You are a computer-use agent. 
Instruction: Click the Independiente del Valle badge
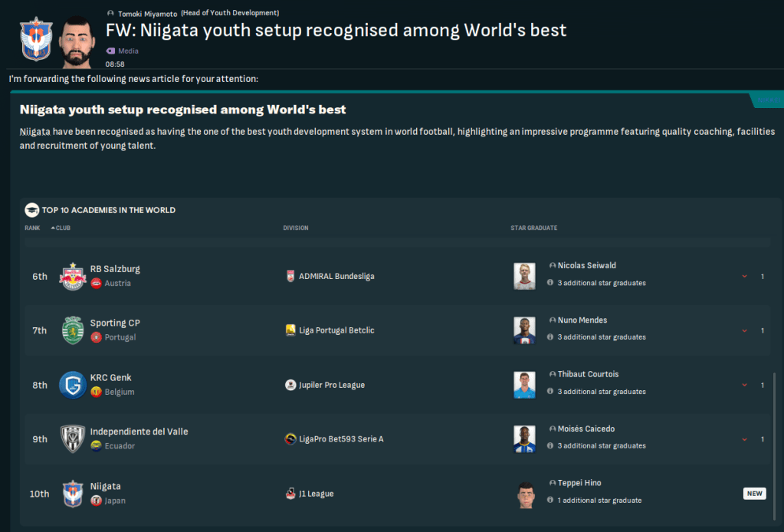click(x=73, y=439)
